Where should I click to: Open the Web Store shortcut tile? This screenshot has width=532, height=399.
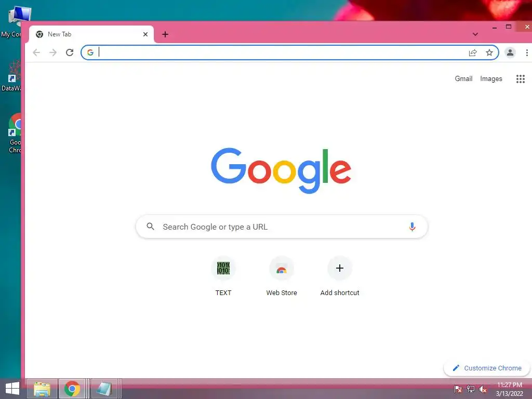(282, 276)
